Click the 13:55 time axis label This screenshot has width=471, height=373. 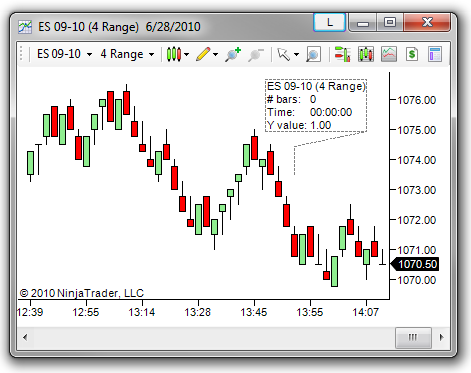pyautogui.click(x=310, y=312)
